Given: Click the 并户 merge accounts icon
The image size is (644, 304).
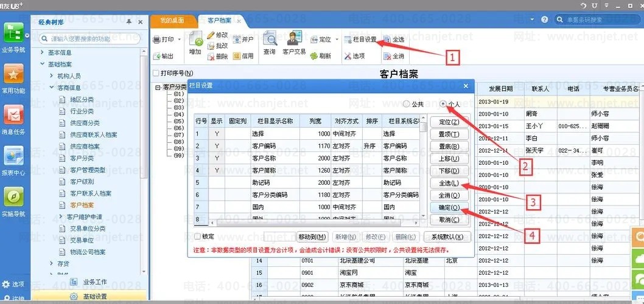Looking at the screenshot, I should click(x=237, y=40).
